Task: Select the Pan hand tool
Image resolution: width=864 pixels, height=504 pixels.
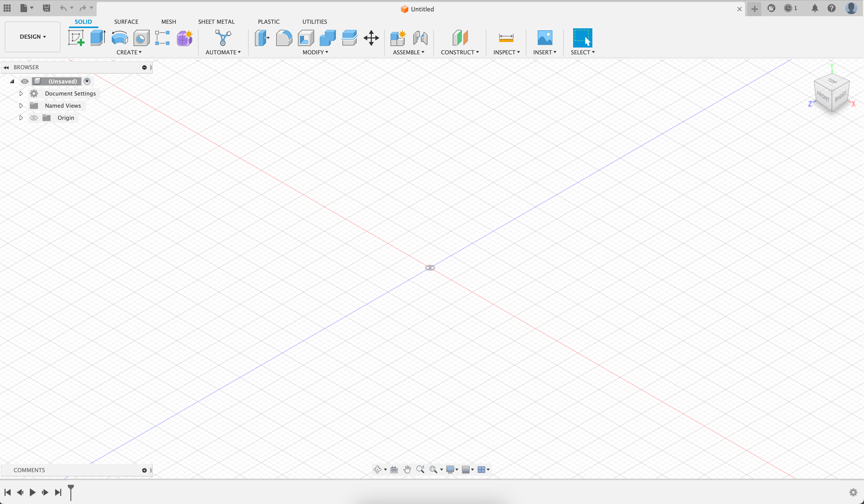Action: (x=407, y=469)
